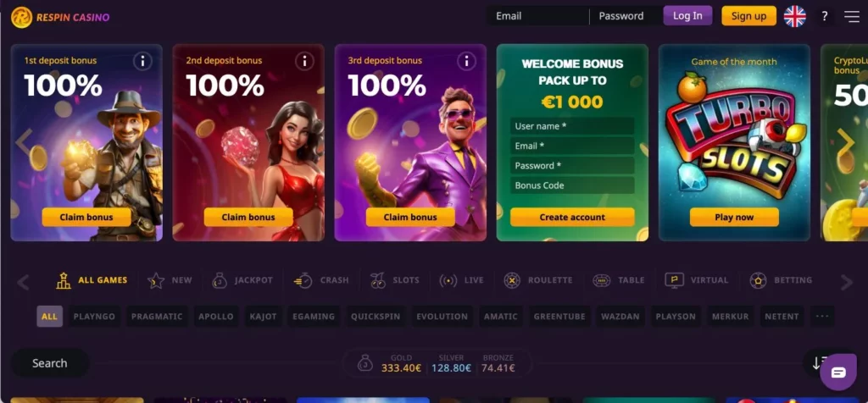Click the Respin Casino logo
868x403 pixels.
(60, 17)
